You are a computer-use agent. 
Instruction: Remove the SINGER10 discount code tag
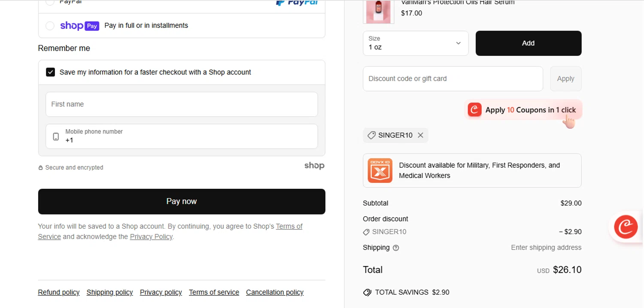click(420, 135)
